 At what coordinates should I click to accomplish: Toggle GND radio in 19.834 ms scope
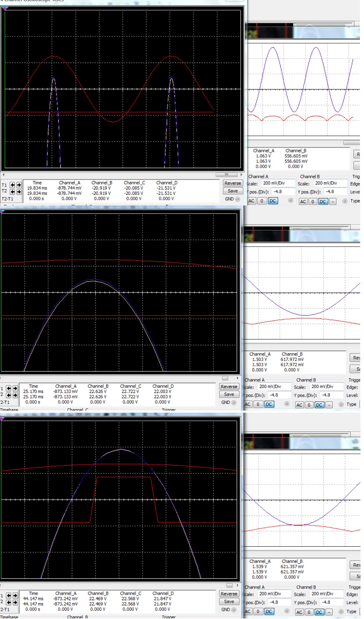(x=238, y=199)
